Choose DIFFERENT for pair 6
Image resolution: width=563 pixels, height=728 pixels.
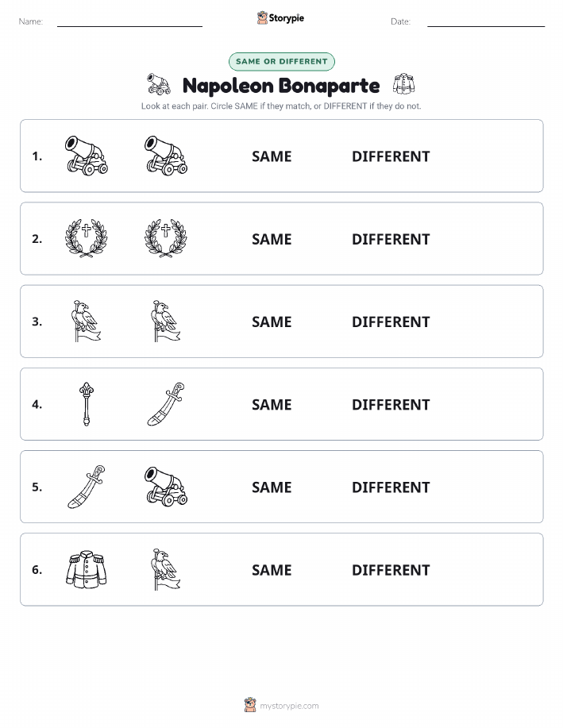click(391, 570)
